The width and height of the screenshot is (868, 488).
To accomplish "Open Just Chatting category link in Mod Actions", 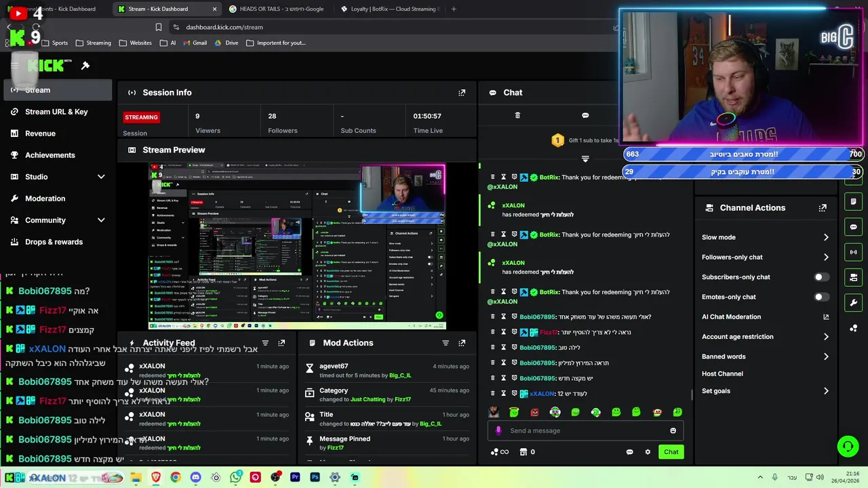I will point(368,400).
